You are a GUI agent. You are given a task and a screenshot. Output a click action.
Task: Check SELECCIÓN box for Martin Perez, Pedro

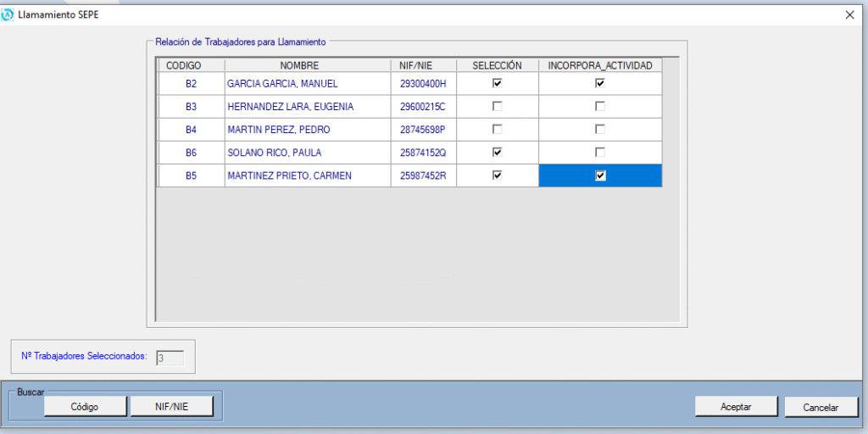[498, 129]
